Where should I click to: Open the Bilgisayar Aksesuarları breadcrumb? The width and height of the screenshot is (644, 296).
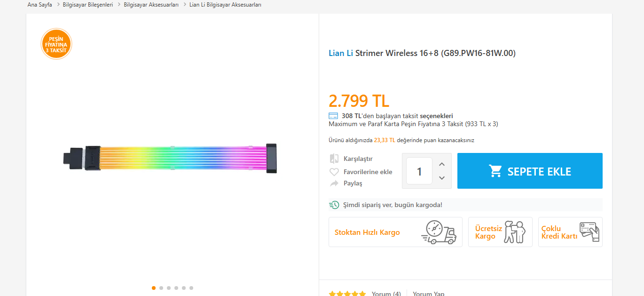pyautogui.click(x=151, y=5)
